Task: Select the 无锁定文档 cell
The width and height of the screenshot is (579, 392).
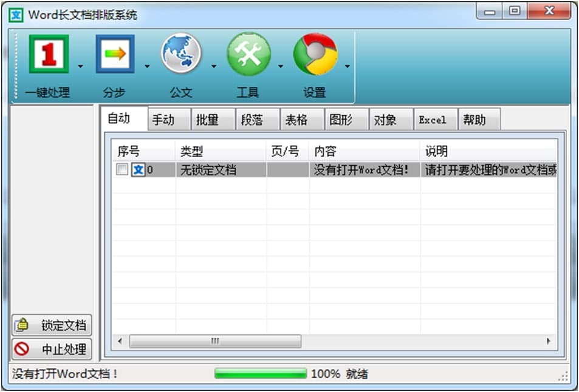Action: click(221, 170)
